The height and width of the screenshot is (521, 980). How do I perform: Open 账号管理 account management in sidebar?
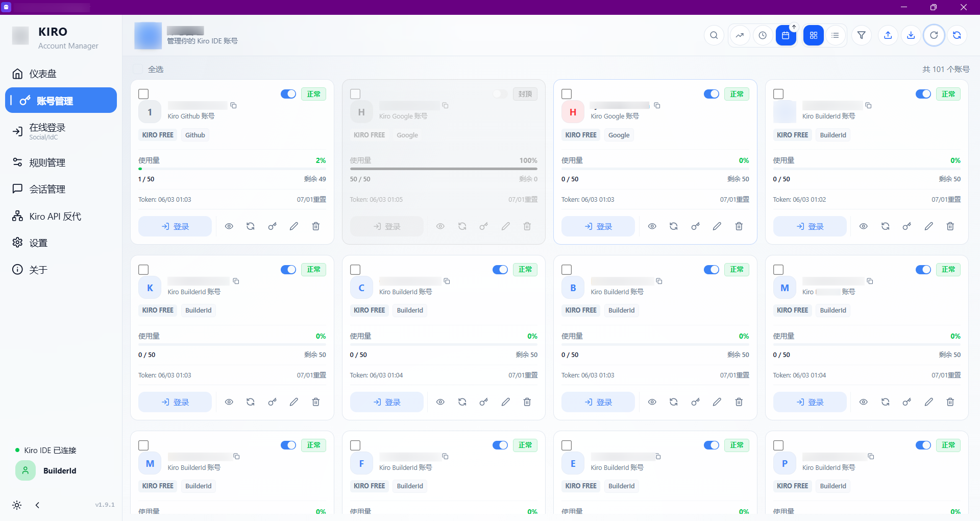pos(61,100)
